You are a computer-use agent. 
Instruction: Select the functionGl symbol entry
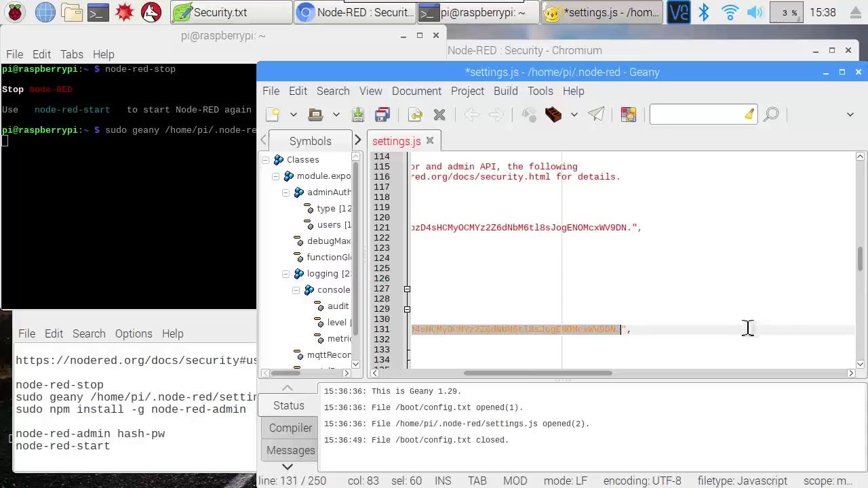point(328,258)
